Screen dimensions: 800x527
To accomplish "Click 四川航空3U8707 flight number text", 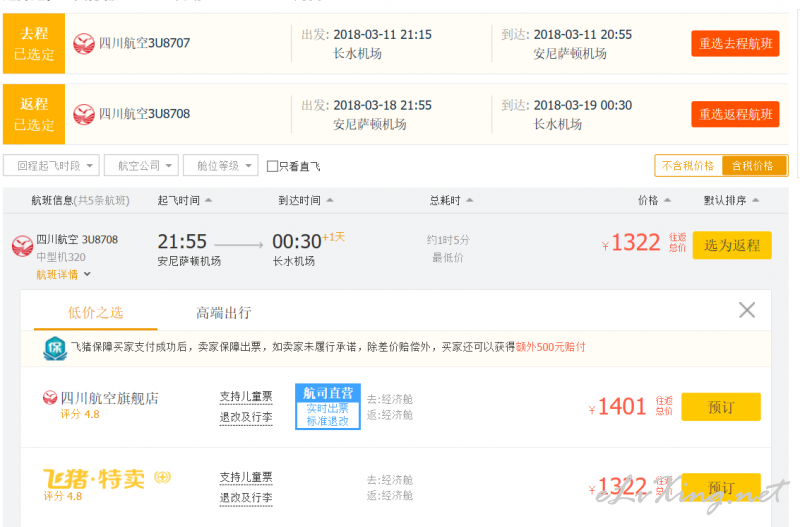I will [144, 43].
